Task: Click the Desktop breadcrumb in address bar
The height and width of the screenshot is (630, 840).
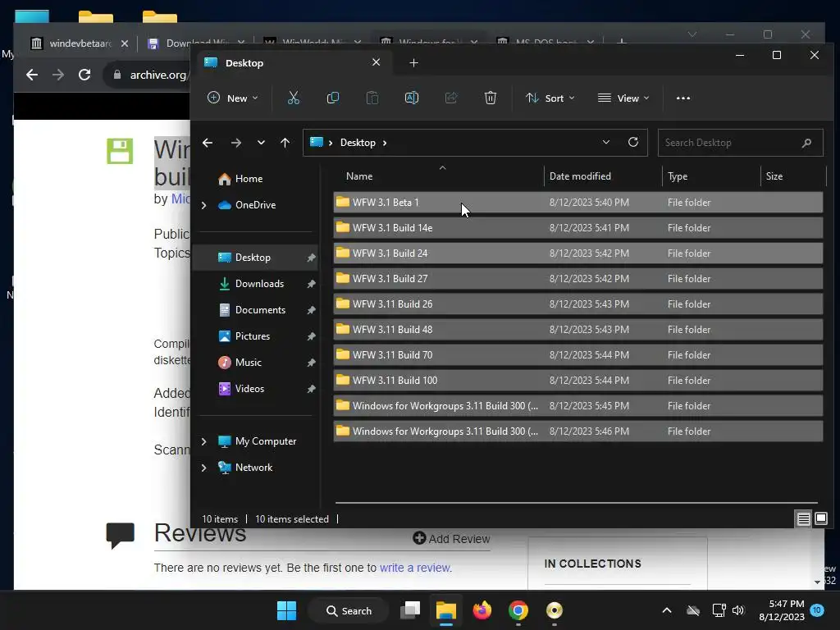Action: pos(358,143)
